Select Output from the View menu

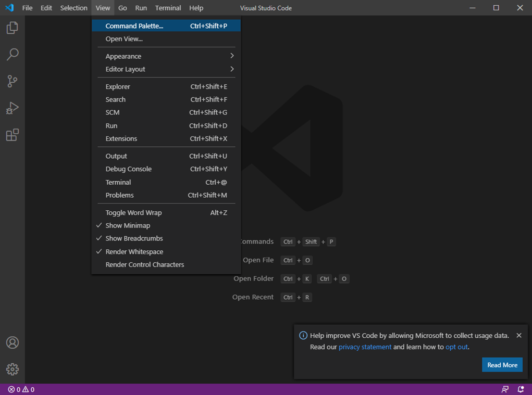(x=166, y=156)
